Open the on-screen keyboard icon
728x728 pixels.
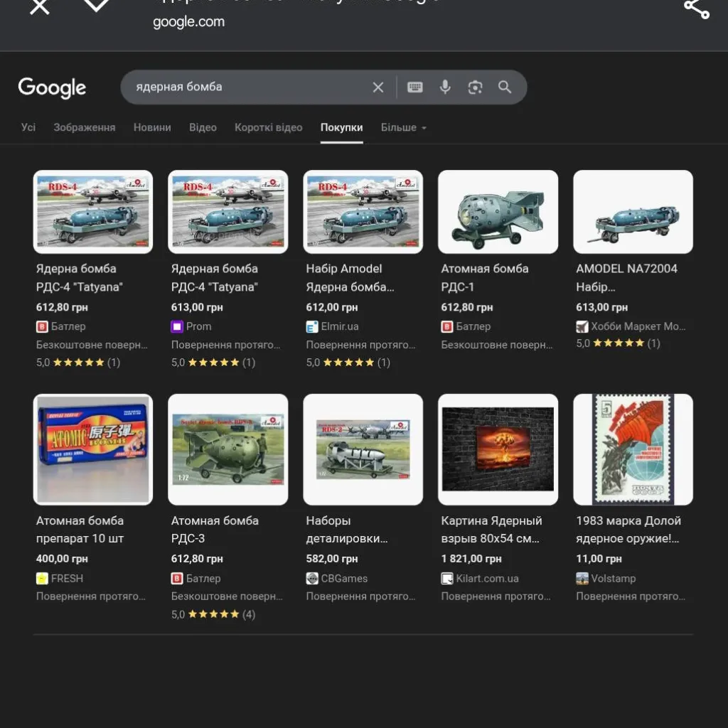[x=414, y=87]
